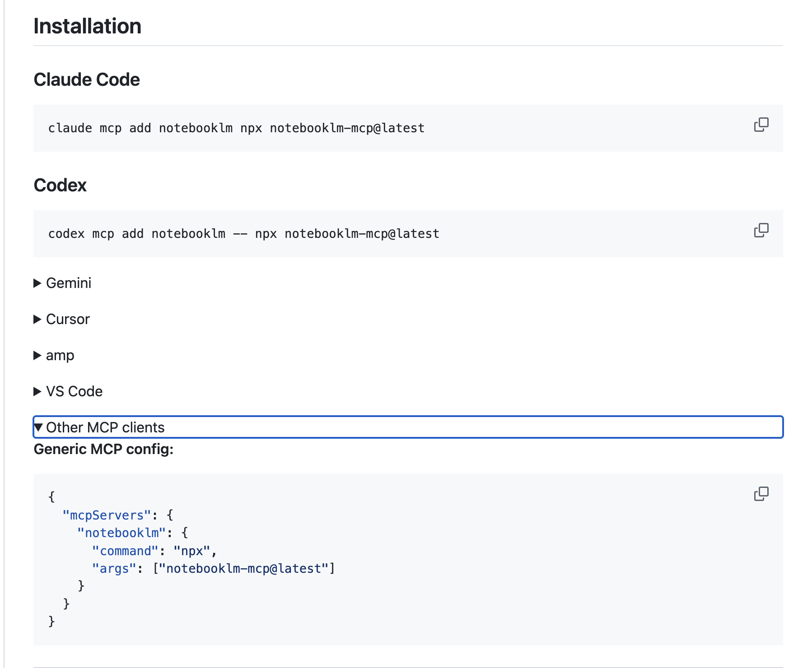The image size is (812, 668).
Task: Click the Codex heading
Action: [60, 185]
